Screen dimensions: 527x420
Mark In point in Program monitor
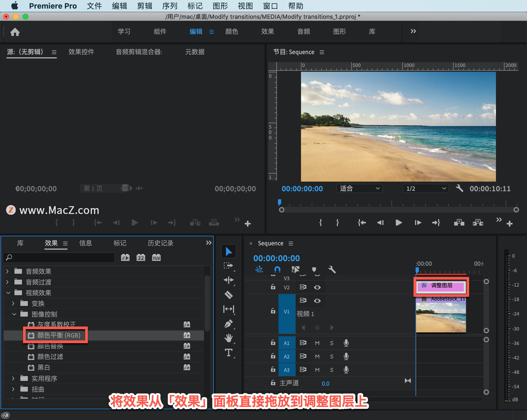(x=321, y=223)
